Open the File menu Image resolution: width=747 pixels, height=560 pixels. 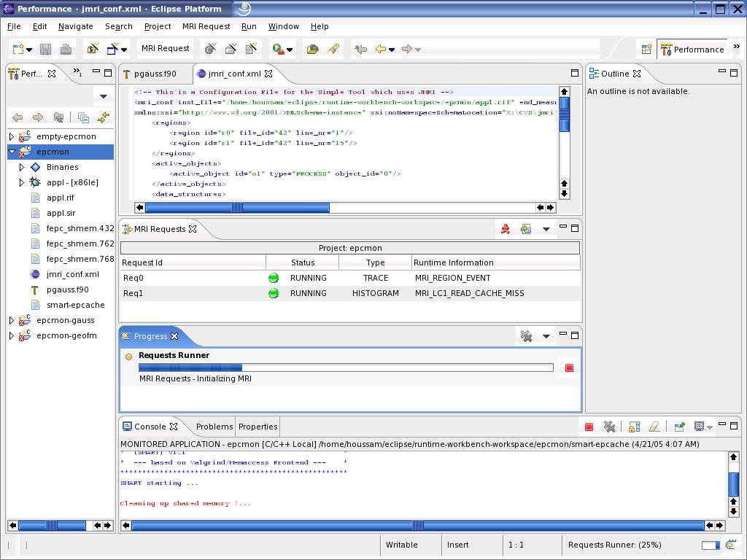tap(14, 27)
